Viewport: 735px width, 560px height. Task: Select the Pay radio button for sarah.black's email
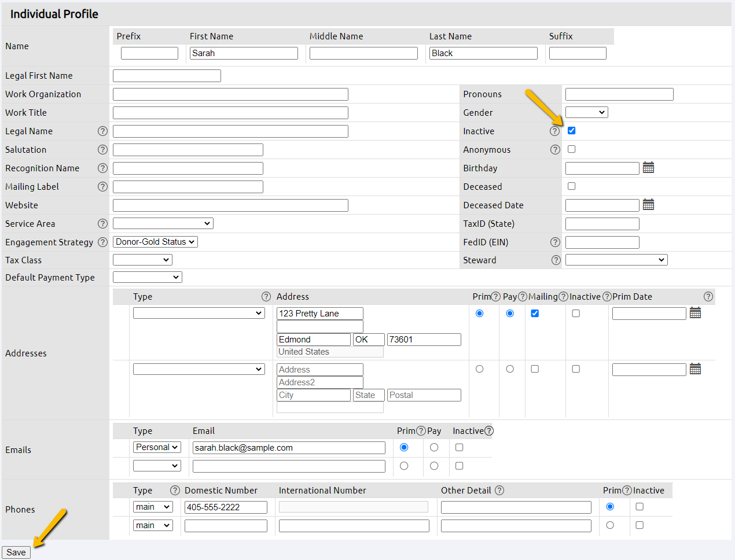coord(435,447)
